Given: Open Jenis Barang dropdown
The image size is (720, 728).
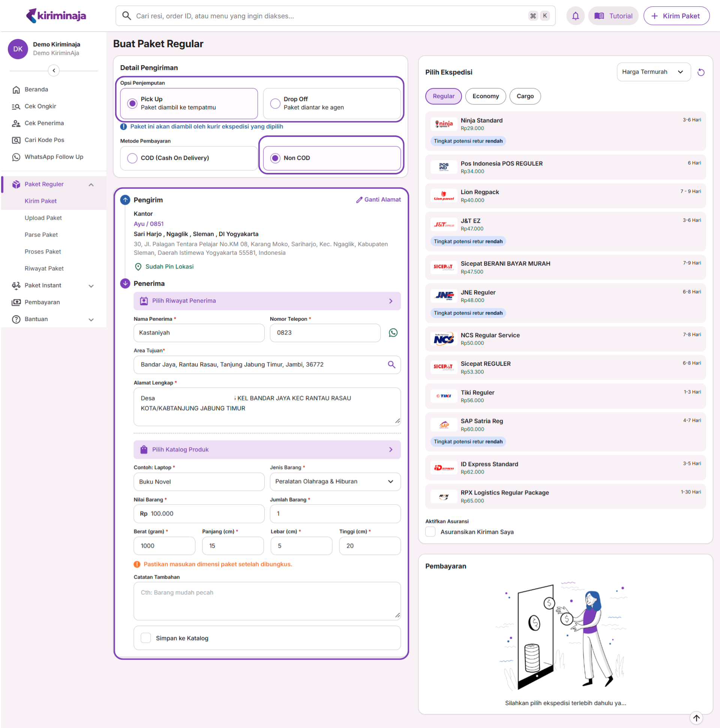Looking at the screenshot, I should [x=335, y=482].
